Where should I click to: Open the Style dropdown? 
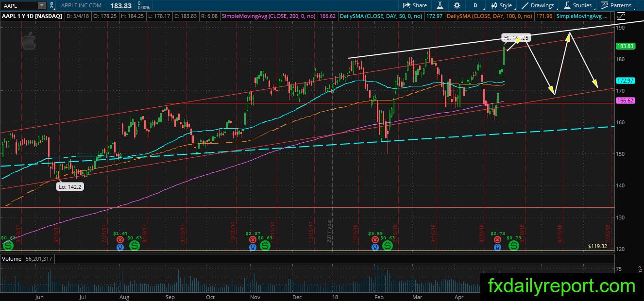pyautogui.click(x=501, y=5)
